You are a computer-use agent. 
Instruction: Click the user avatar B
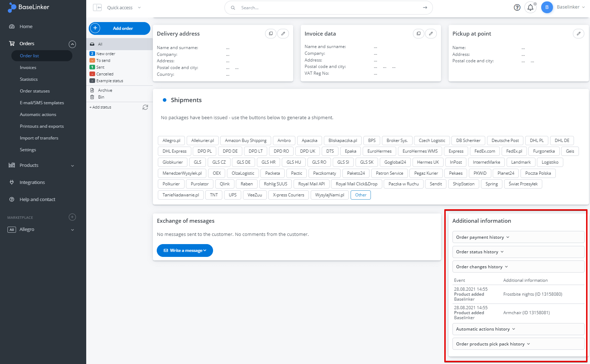point(547,7)
